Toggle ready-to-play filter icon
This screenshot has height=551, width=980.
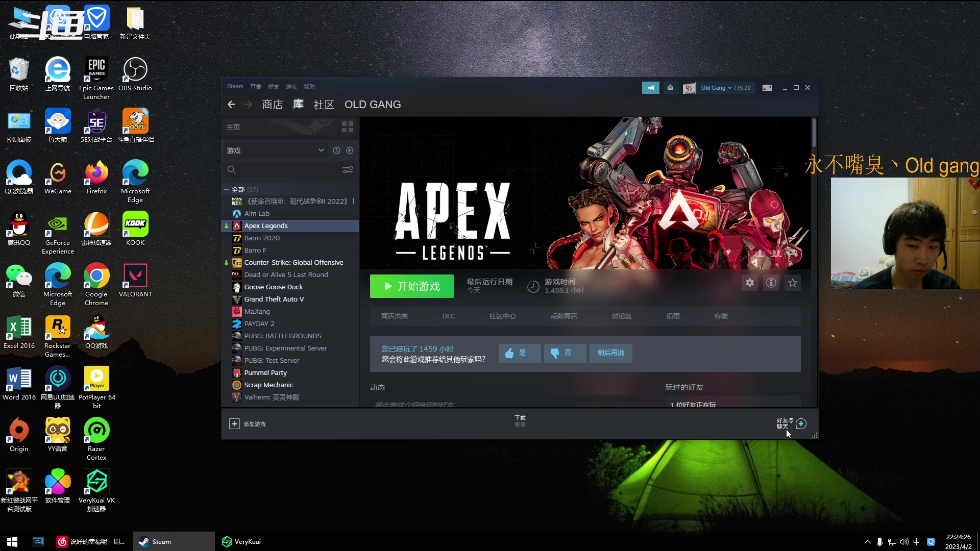click(350, 151)
